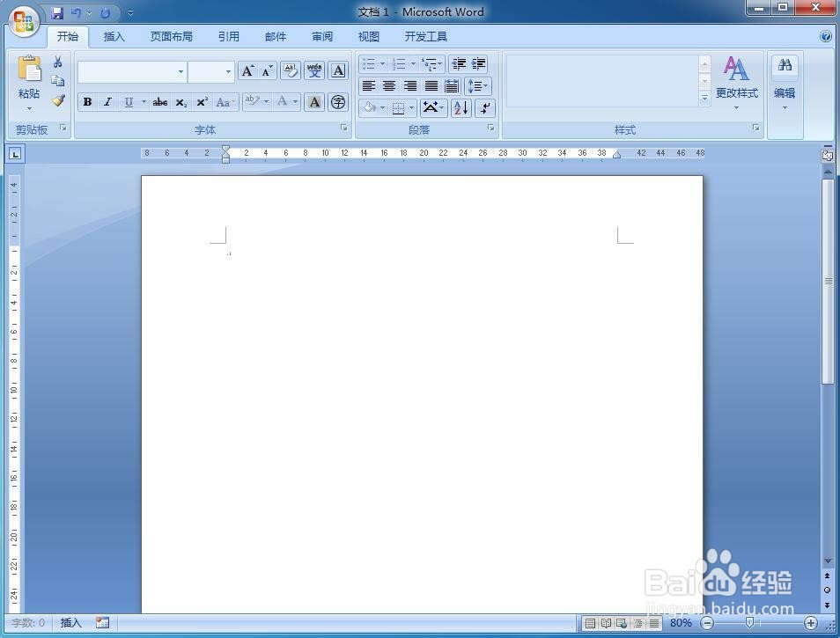Switch to the 视图 tab
The image size is (840, 638).
(369, 36)
